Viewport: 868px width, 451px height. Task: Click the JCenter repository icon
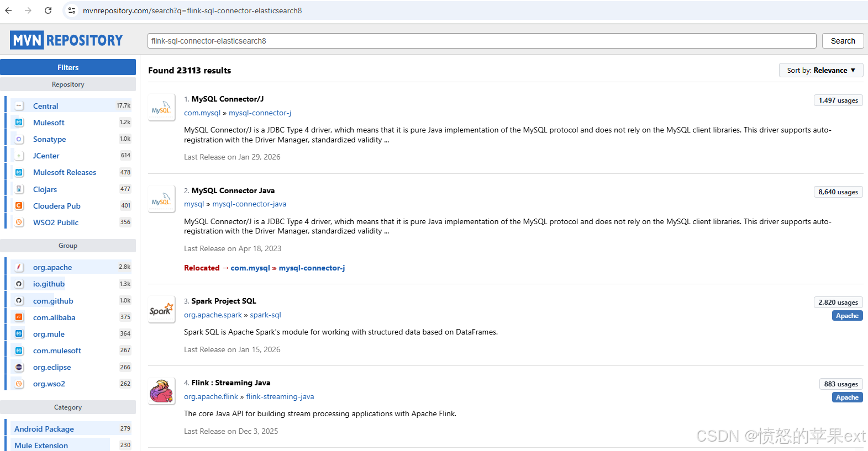pyautogui.click(x=19, y=156)
